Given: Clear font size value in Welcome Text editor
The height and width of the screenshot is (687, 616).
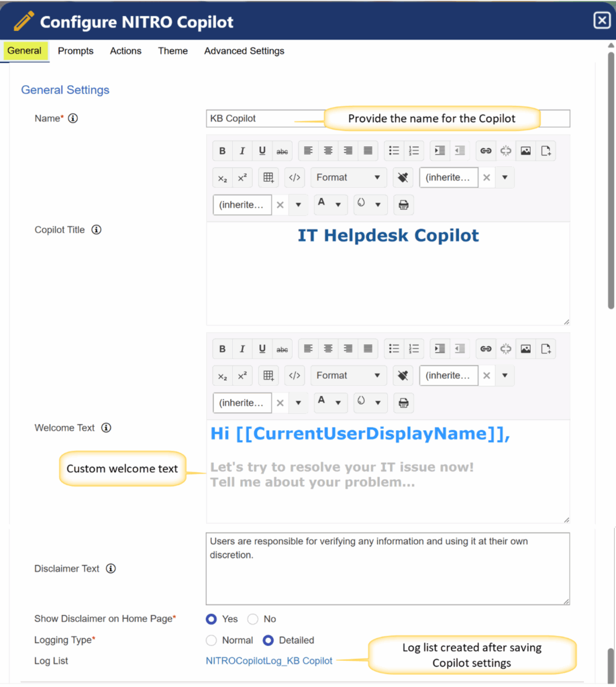Looking at the screenshot, I should point(280,403).
